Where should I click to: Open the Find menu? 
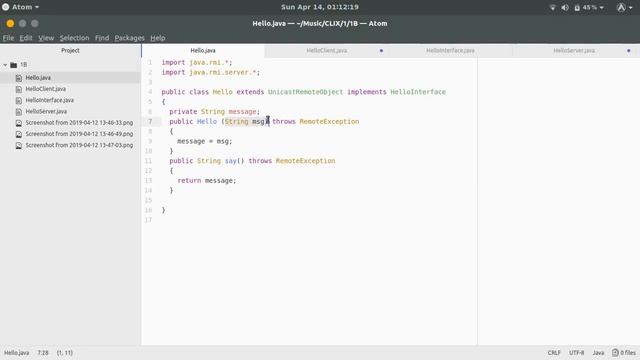[x=102, y=38]
